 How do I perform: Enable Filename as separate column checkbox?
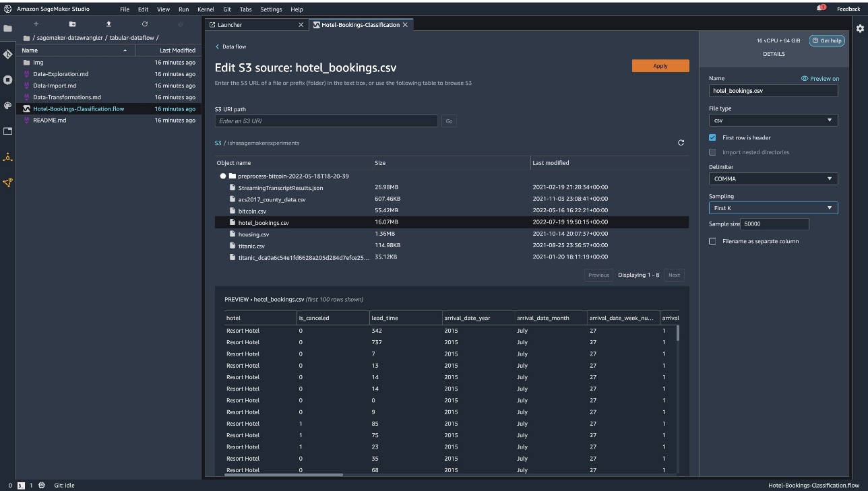pyautogui.click(x=712, y=241)
